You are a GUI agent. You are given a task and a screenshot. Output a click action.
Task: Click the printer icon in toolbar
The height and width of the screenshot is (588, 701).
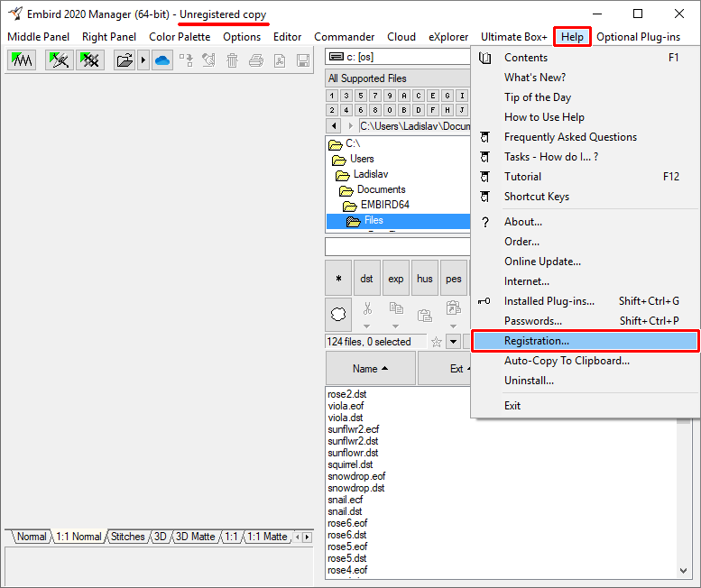255,60
